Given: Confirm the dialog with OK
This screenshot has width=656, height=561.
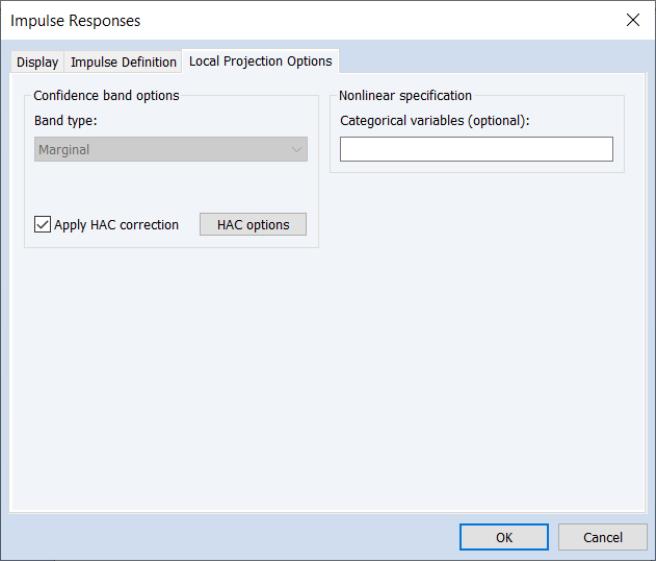Looking at the screenshot, I should click(504, 537).
